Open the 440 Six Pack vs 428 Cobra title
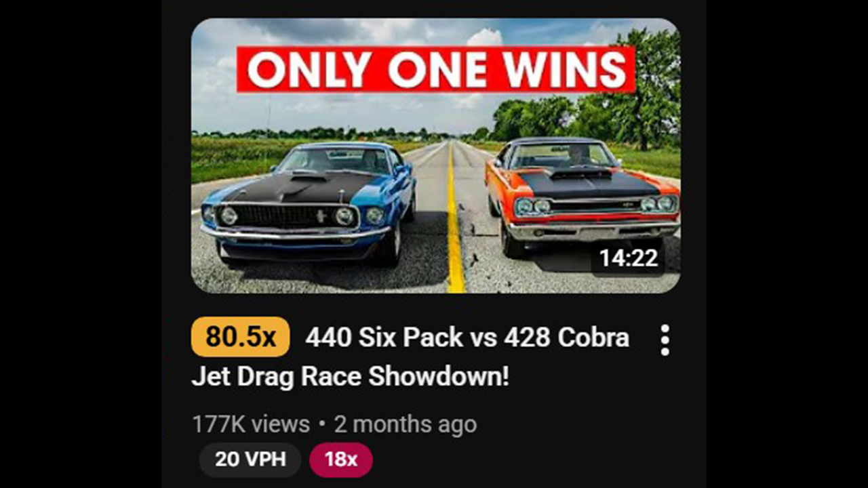The height and width of the screenshot is (488, 868). (x=467, y=337)
